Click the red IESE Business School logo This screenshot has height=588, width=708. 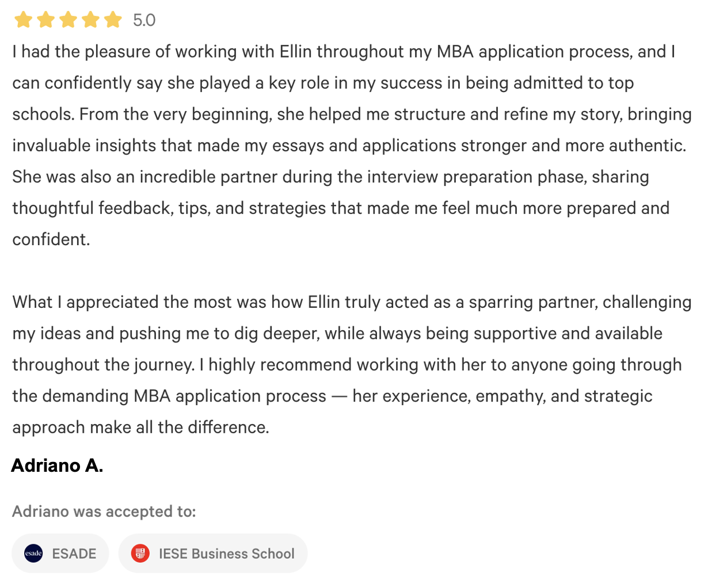coord(140,553)
